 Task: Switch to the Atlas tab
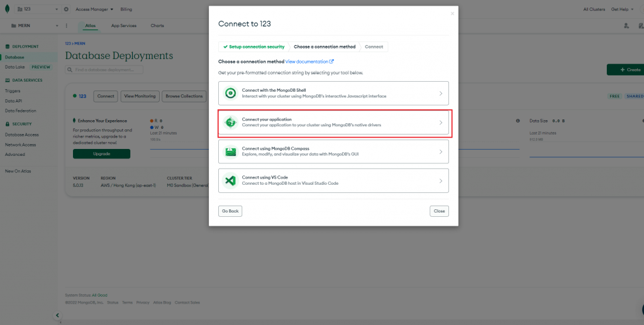tap(91, 25)
